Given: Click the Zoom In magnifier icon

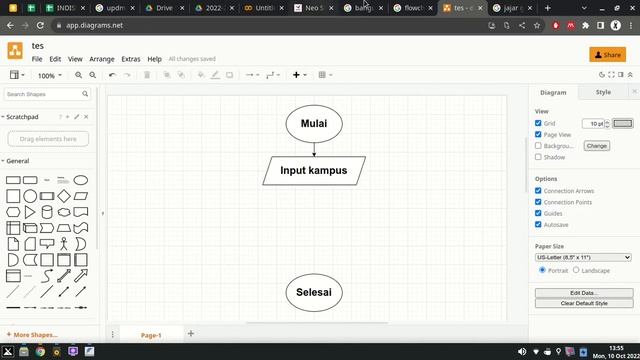Looking at the screenshot, I should (78, 75).
